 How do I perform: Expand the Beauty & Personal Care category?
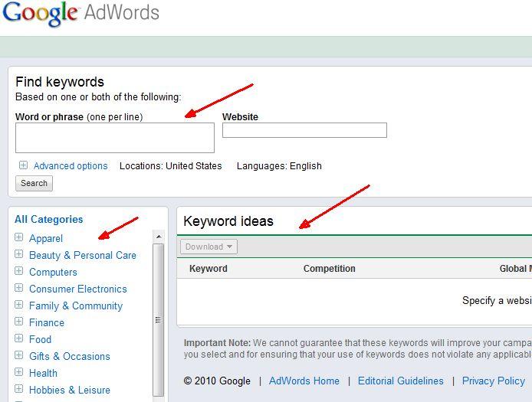(x=19, y=254)
